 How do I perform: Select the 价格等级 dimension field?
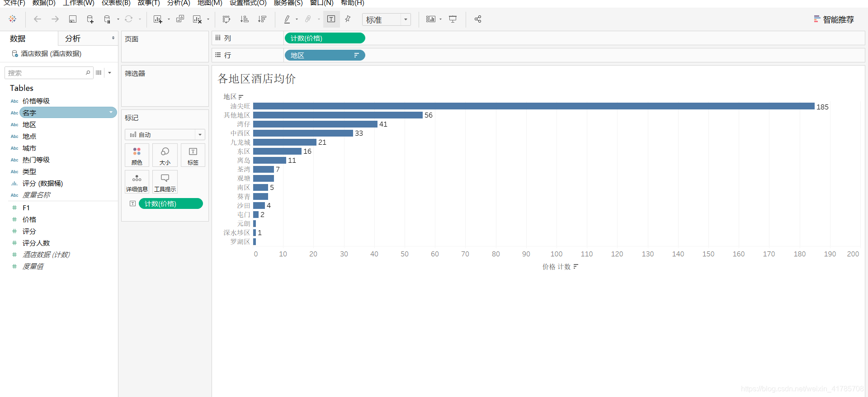tap(36, 101)
